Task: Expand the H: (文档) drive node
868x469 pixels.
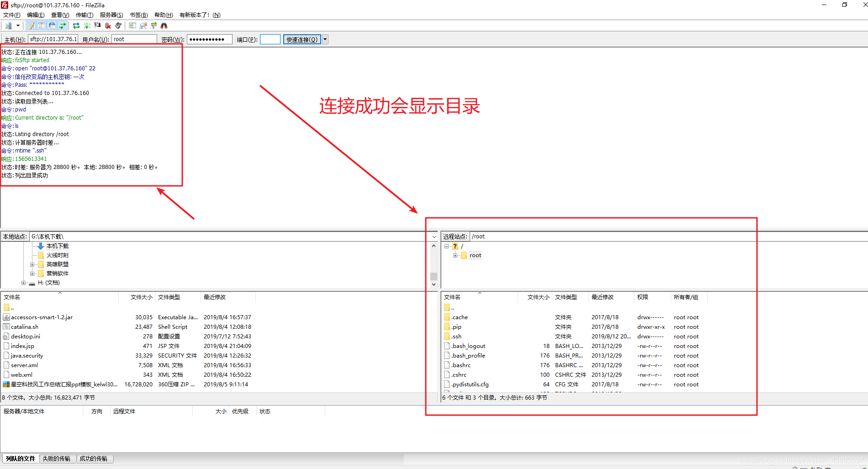Action: (x=24, y=283)
